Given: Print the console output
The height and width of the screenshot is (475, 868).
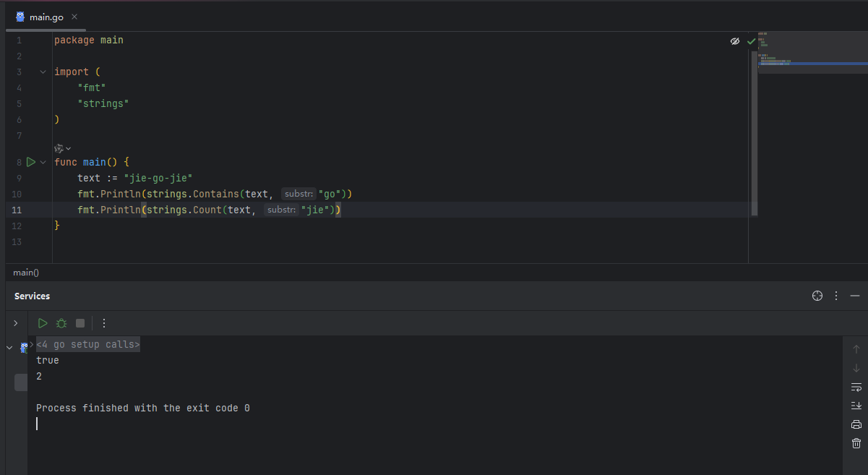Looking at the screenshot, I should pyautogui.click(x=856, y=424).
